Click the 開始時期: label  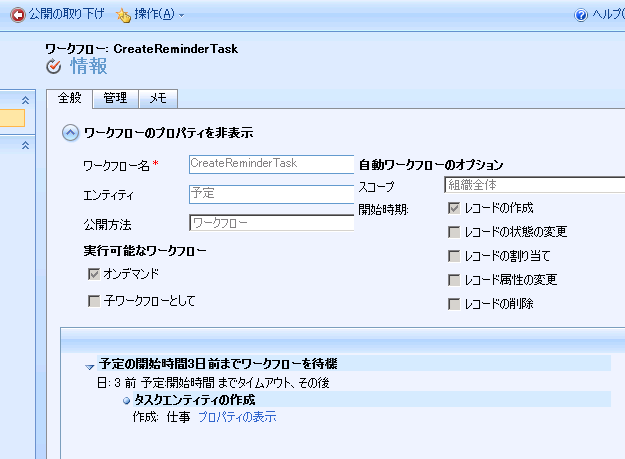tap(383, 210)
